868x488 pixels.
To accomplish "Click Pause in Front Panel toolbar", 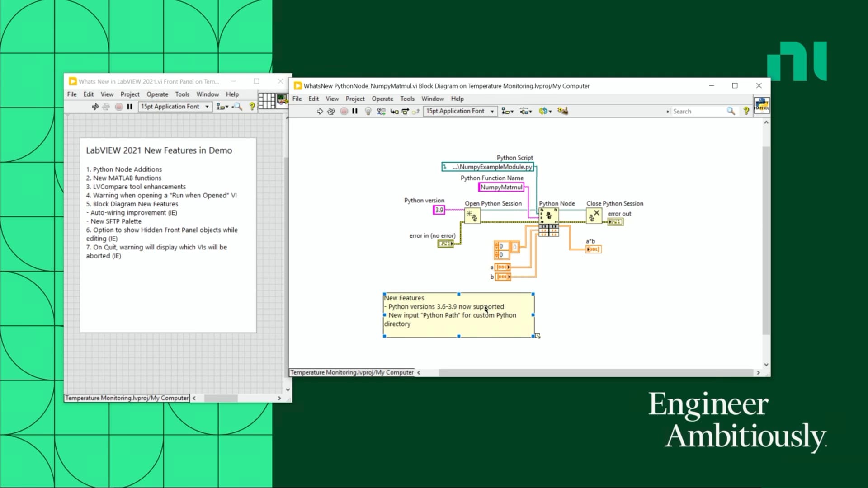I will [x=130, y=107].
